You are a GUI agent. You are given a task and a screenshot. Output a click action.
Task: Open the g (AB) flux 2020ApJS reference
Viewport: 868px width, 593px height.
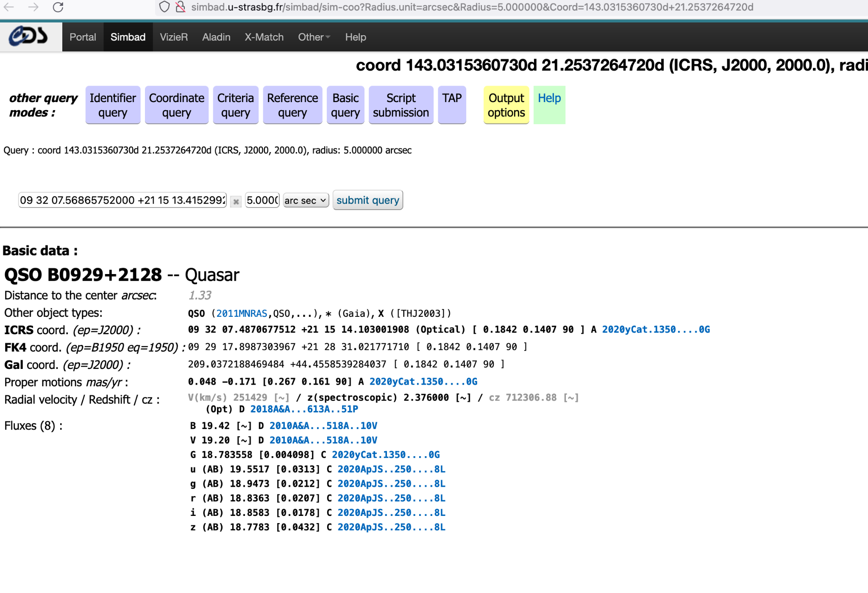point(391,484)
